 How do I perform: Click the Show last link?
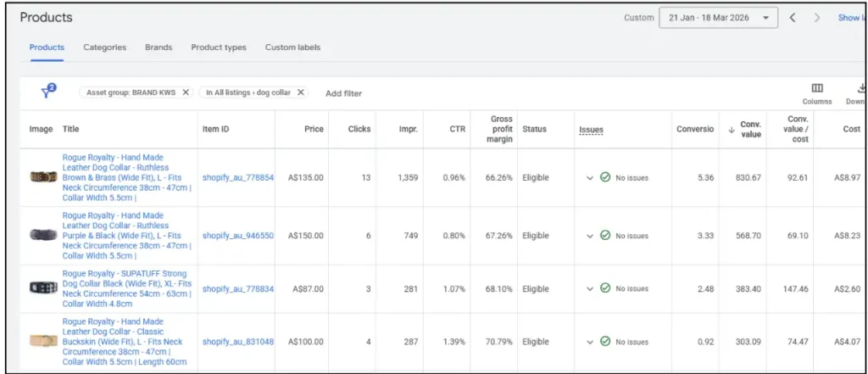(852, 18)
